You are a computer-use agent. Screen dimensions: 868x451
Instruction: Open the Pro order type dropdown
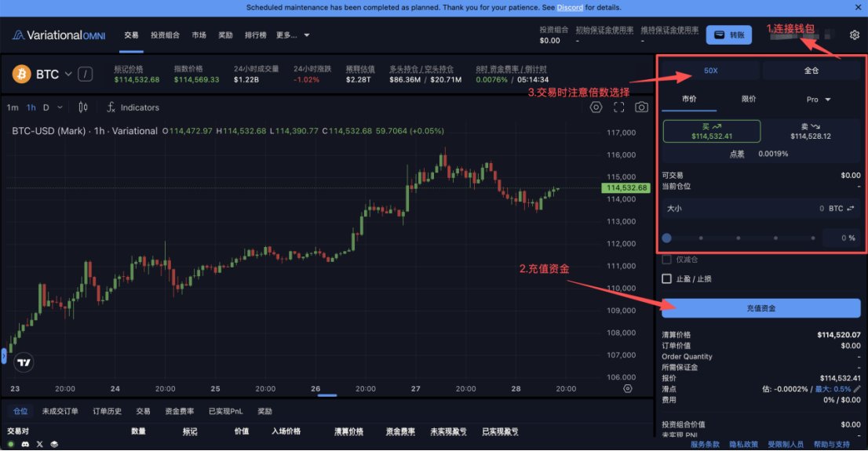tap(819, 99)
